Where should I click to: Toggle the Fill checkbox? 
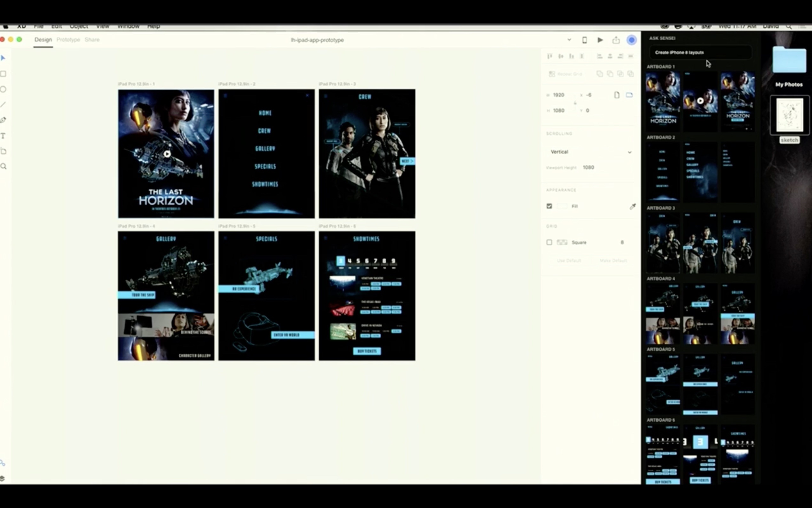tap(549, 206)
